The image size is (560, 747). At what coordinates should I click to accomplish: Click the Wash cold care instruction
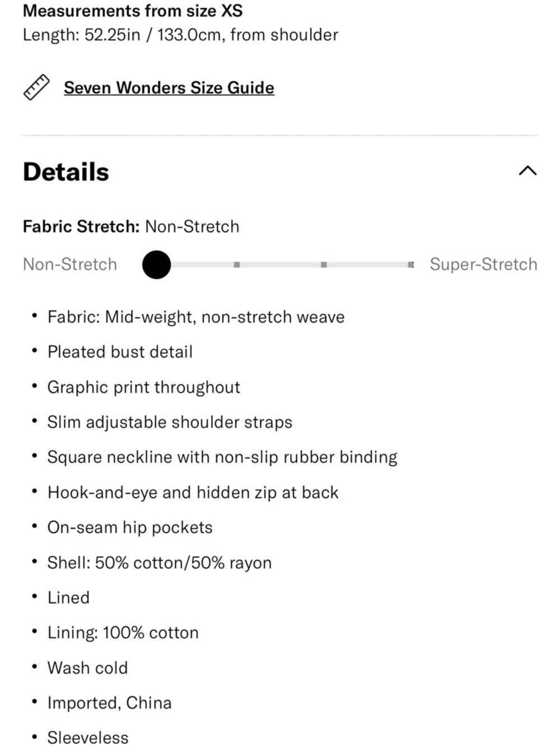(x=87, y=668)
